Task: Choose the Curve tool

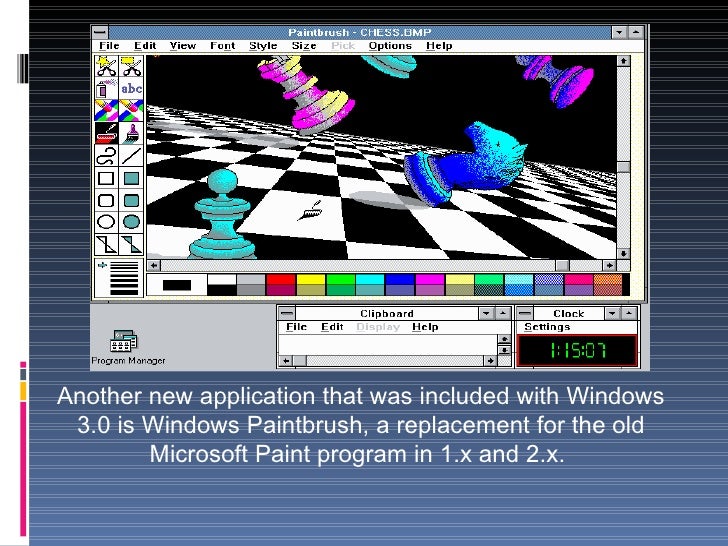Action: click(x=106, y=155)
